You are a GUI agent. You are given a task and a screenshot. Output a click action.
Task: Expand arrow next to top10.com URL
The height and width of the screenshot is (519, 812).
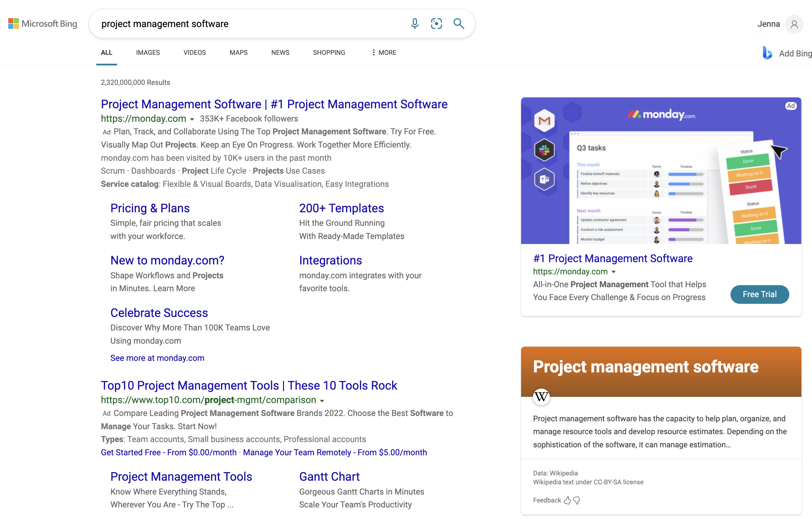(x=322, y=401)
